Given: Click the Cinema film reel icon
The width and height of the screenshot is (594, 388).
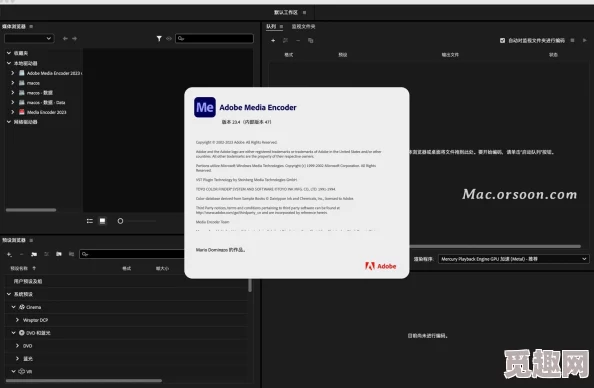Looking at the screenshot, I should (x=22, y=307).
